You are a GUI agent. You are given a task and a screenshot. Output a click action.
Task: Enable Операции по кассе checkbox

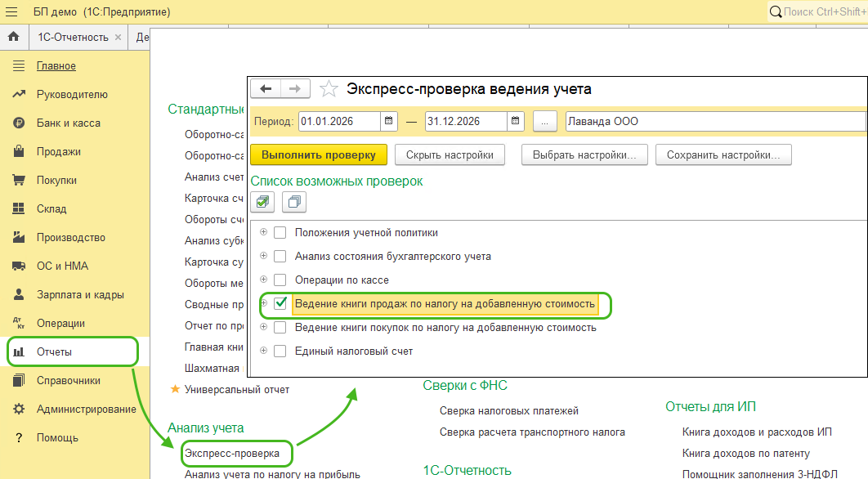pos(280,280)
